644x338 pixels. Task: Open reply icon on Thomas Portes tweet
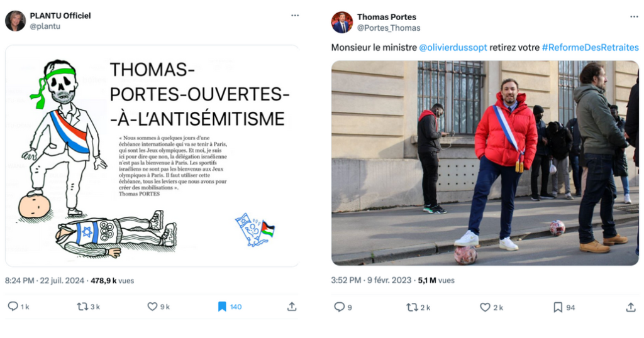[339, 307]
